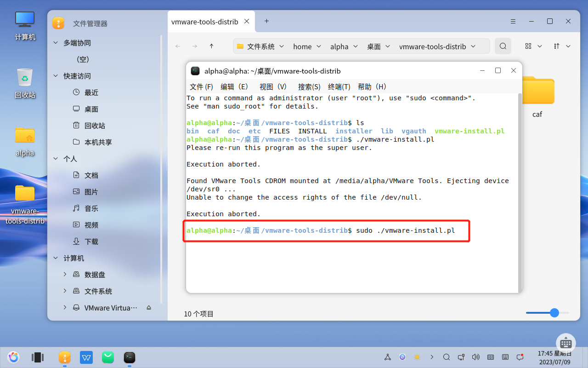Viewport: 588px width, 368px height.
Task: Expand the hidden tray icons arrow
Action: pos(432,357)
